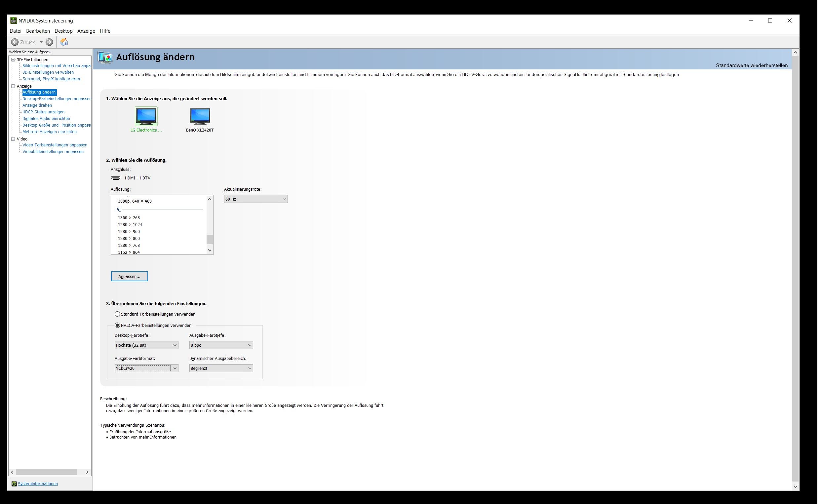
Task: Open the home page icon in toolbar
Action: click(64, 42)
